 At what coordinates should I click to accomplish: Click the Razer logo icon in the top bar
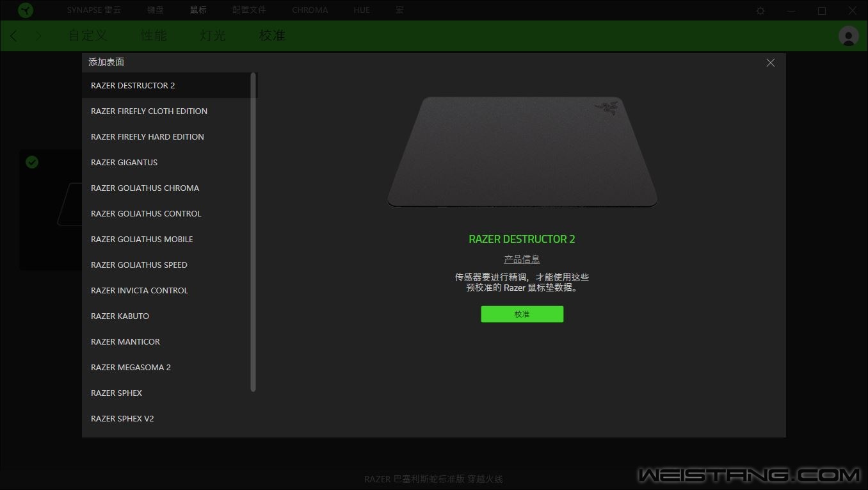[26, 10]
